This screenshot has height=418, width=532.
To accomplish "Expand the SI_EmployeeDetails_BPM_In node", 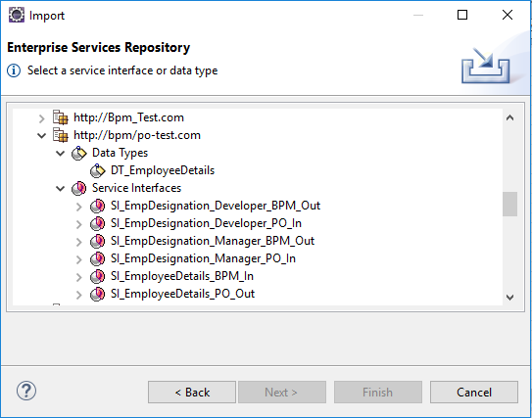I will 79,277.
